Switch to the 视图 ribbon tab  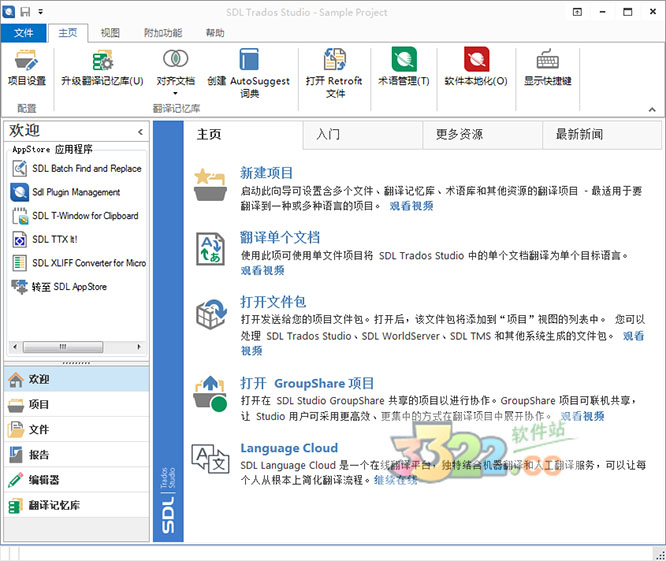tap(110, 33)
